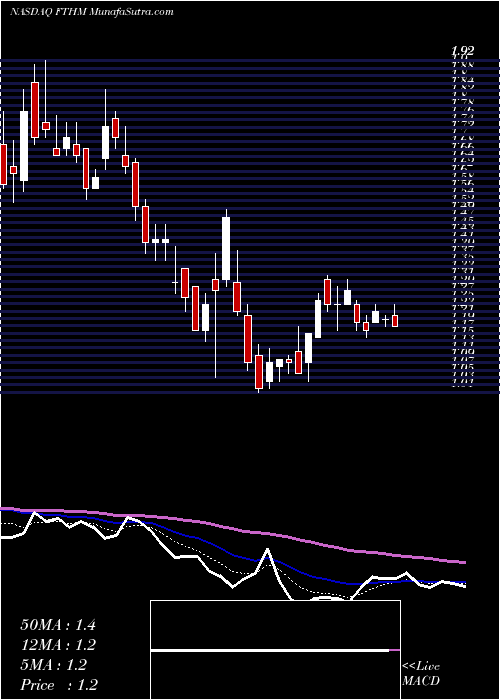Select the "50MA : 1.4" readout
Screen dimensions: 500x700
tap(58, 625)
